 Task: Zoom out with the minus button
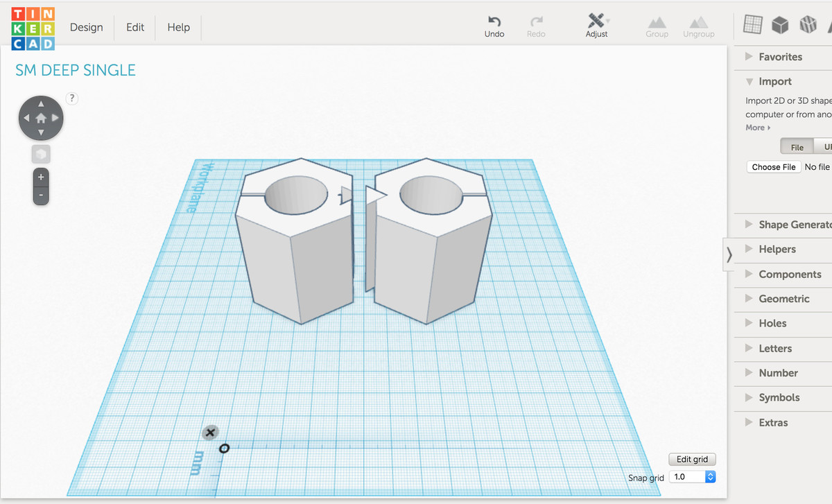(41, 195)
